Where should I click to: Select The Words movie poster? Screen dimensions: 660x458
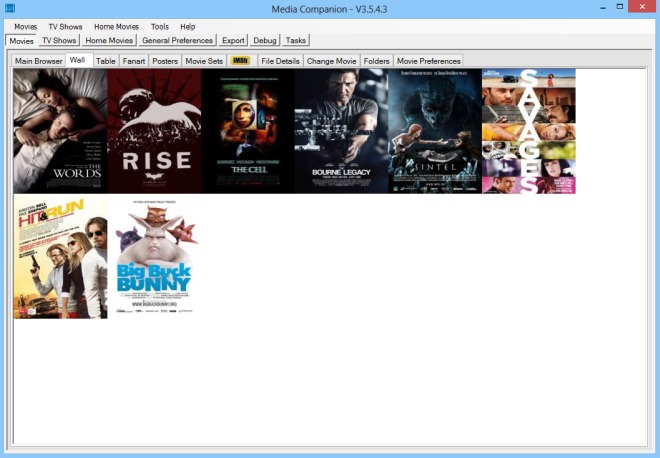60,130
